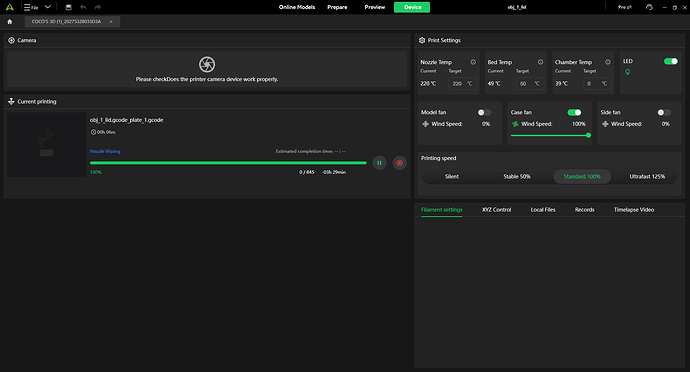
Task: Enable the Side fan toggle
Action: pyautogui.click(x=664, y=112)
